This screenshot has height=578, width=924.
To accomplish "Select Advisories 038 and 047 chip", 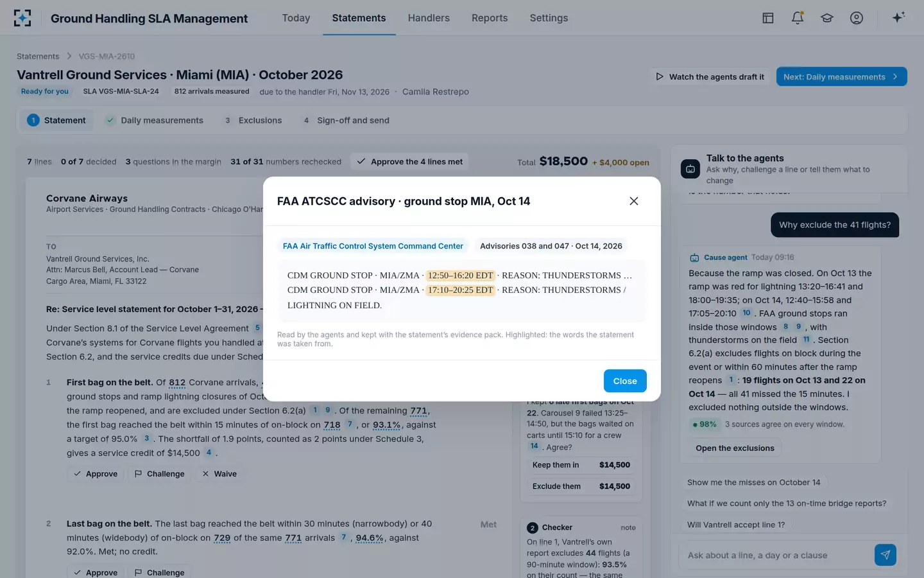I will 551,246.
